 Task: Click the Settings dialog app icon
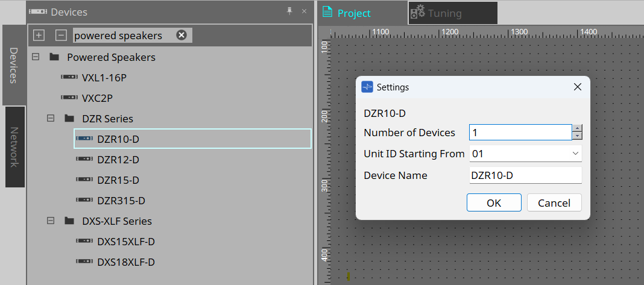pyautogui.click(x=367, y=87)
